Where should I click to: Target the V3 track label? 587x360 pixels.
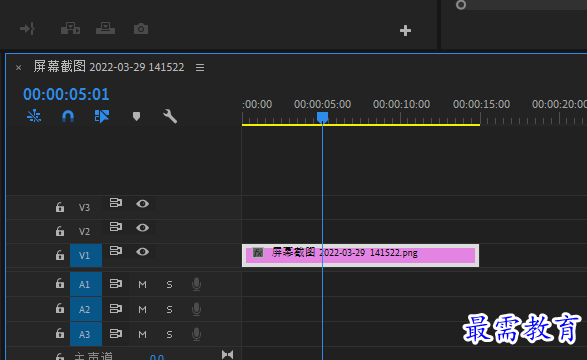coord(84,207)
